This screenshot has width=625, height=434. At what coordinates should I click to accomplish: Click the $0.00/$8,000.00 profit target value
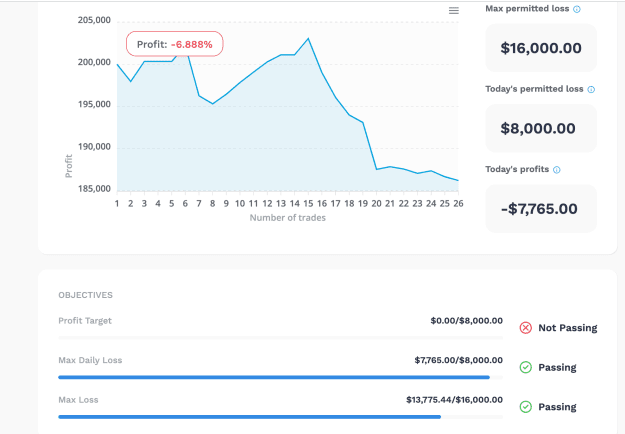click(x=466, y=321)
